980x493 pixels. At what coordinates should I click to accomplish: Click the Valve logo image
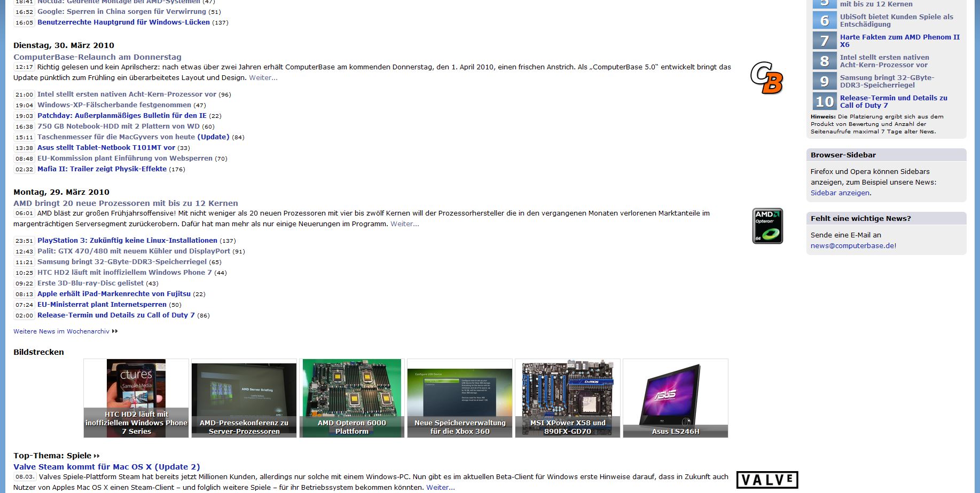(767, 480)
